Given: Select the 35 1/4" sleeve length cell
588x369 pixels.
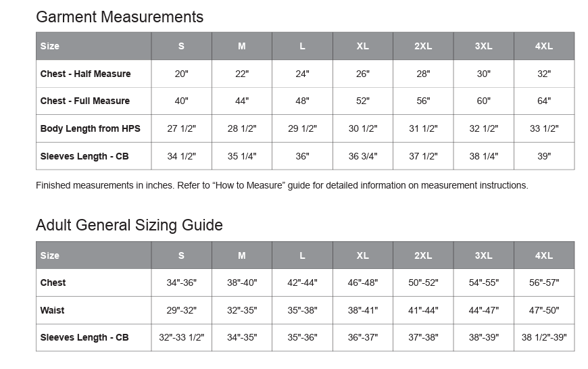Looking at the screenshot, I should click(242, 156).
